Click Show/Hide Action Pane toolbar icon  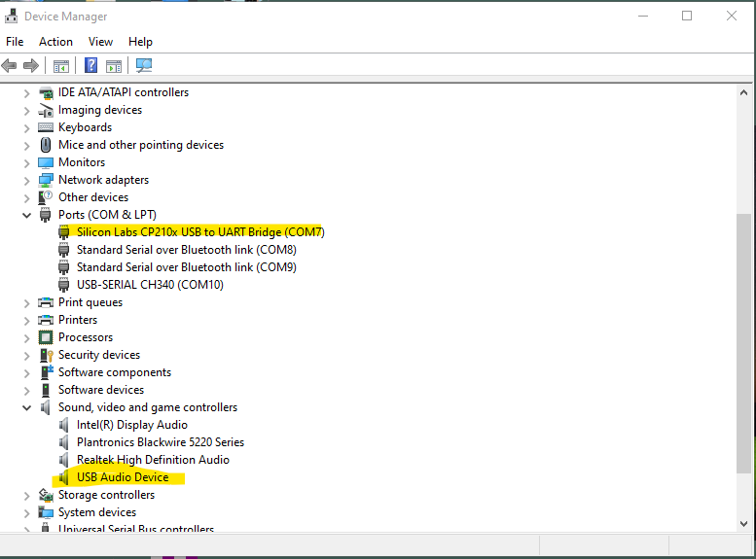114,65
